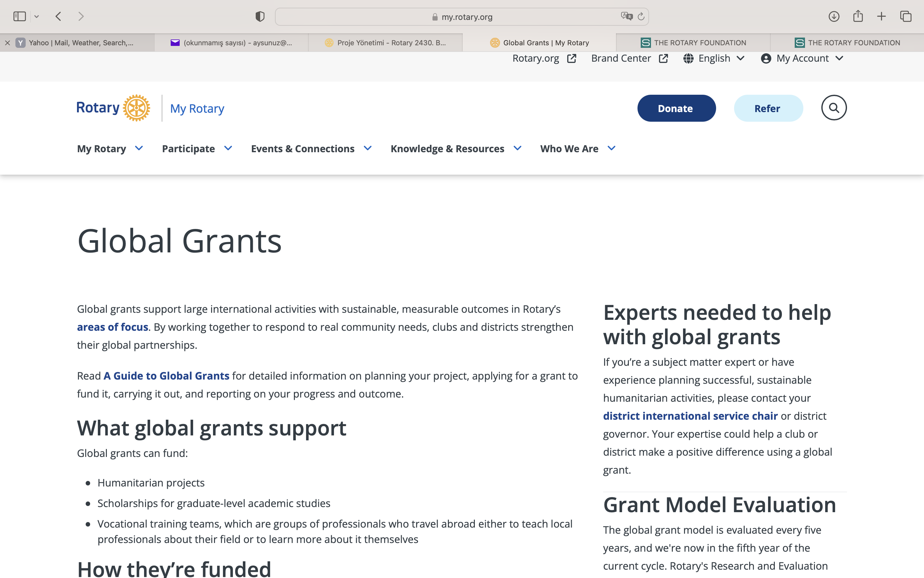Click the My Account profile icon
The width and height of the screenshot is (924, 578).
pos(766,58)
